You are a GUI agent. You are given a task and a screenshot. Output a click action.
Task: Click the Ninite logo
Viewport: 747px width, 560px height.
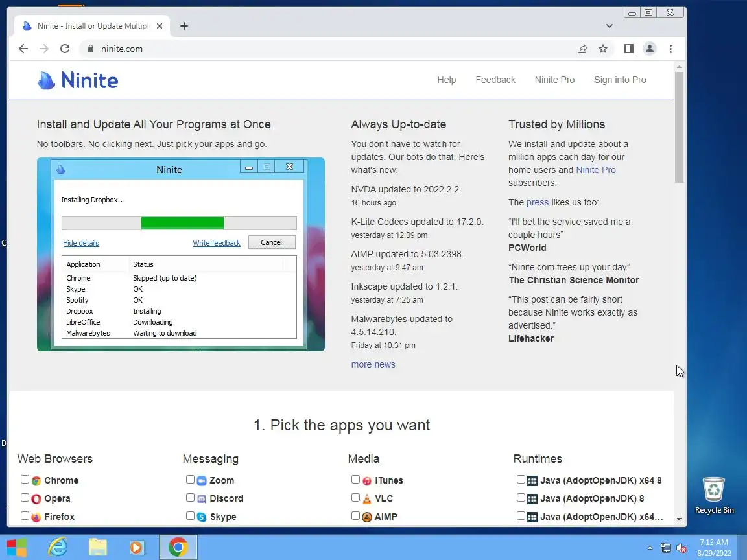[x=78, y=80]
